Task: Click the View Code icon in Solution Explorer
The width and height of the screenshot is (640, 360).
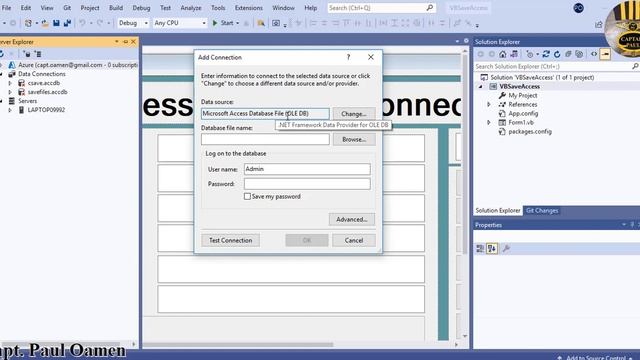Action: [x=594, y=54]
